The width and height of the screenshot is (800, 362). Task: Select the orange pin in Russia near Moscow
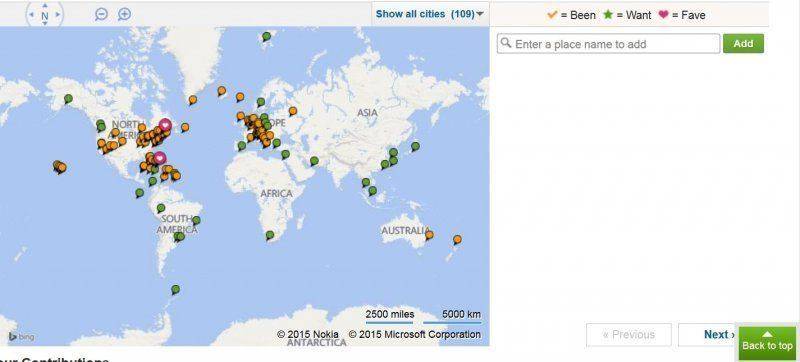coord(292,111)
